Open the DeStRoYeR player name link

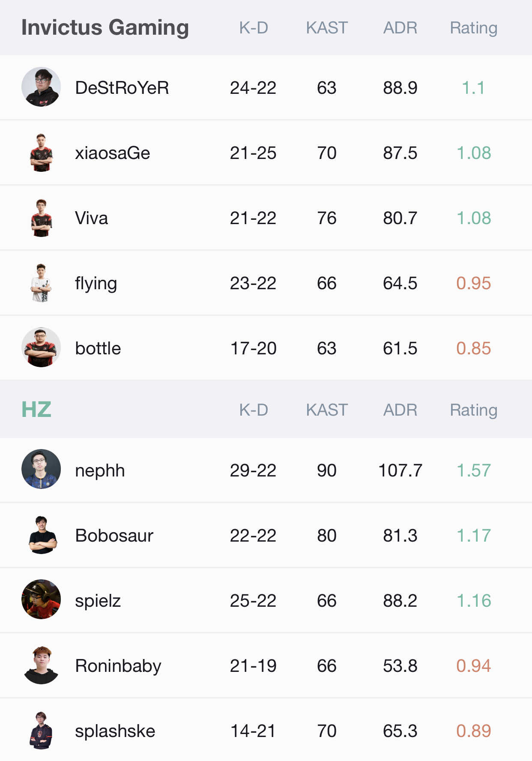tap(122, 88)
